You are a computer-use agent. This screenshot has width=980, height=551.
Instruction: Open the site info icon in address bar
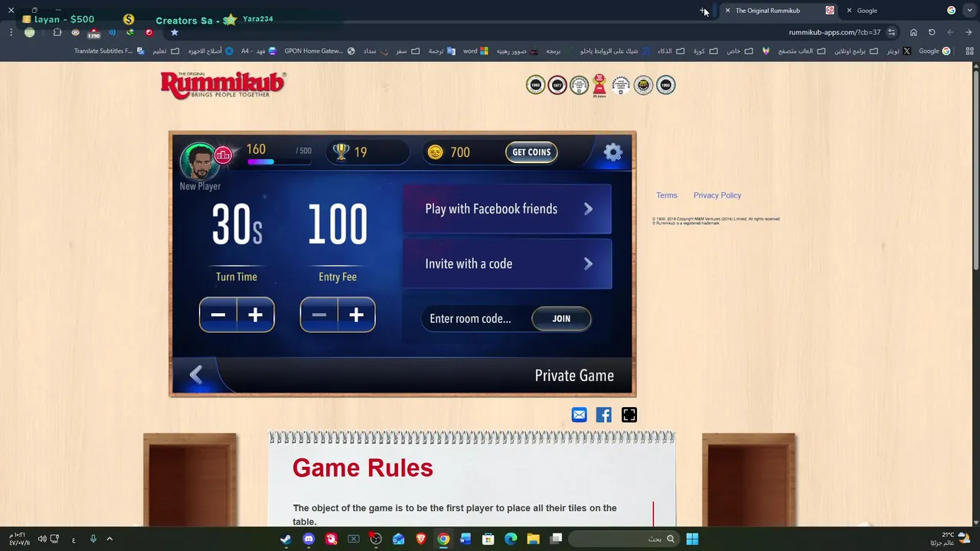(892, 32)
